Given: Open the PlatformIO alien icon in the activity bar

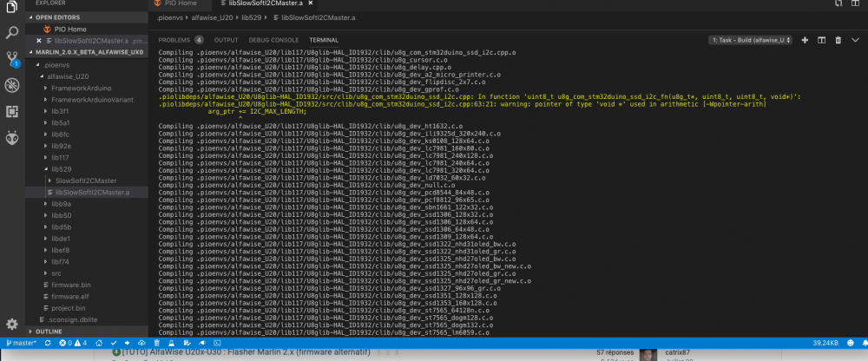Looking at the screenshot, I should [12, 138].
